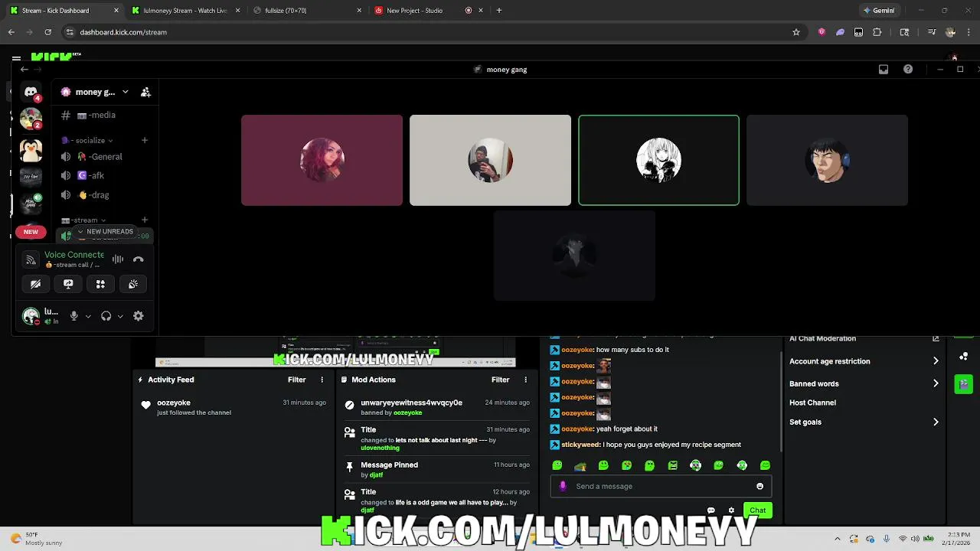The height and width of the screenshot is (551, 980).
Task: Open Activity Feed more options menu
Action: coord(322,380)
